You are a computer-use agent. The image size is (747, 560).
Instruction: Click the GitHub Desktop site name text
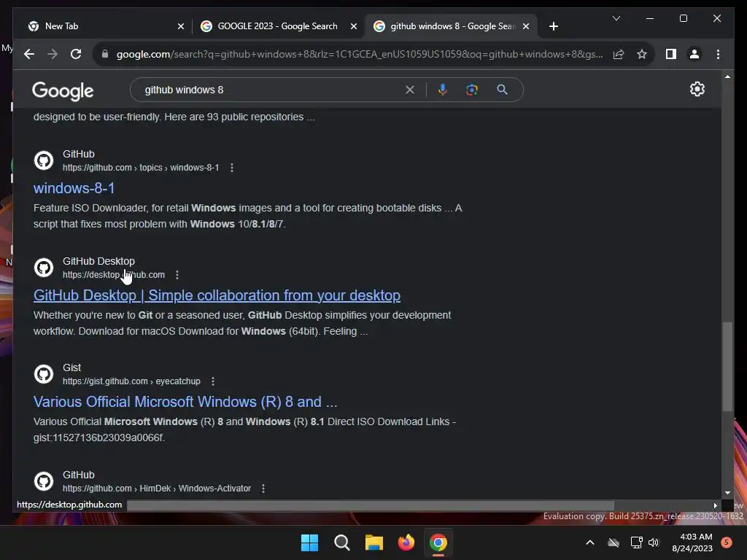click(98, 261)
